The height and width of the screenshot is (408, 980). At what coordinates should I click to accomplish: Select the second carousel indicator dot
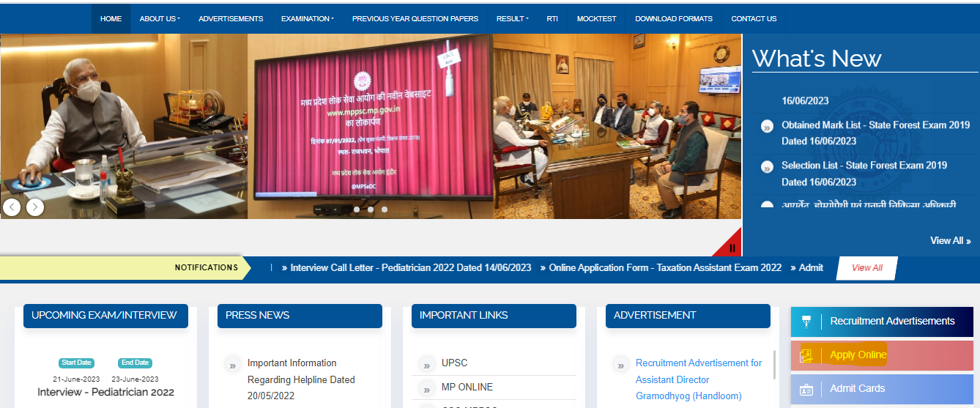[x=371, y=209]
